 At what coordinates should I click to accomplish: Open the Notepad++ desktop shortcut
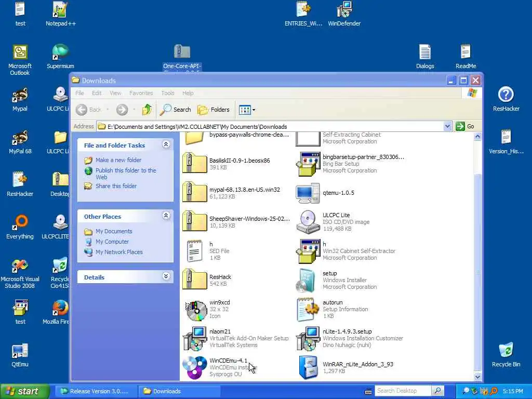60,14
